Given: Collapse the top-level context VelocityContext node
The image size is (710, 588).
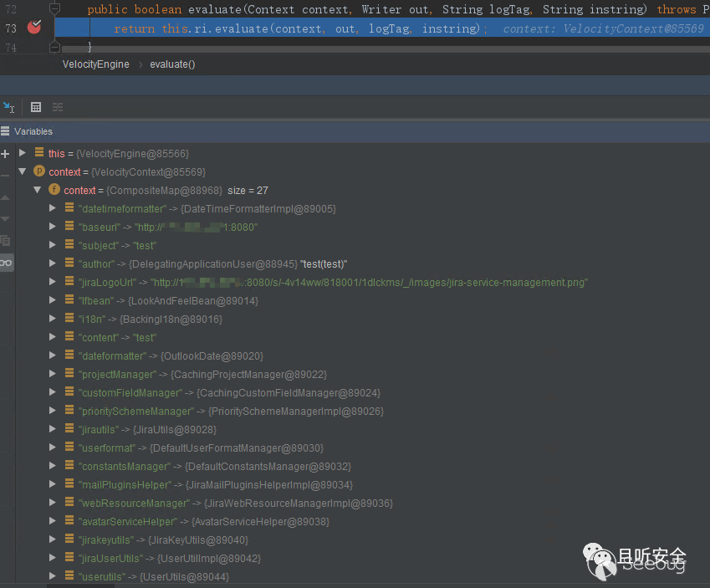Looking at the screenshot, I should [23, 171].
